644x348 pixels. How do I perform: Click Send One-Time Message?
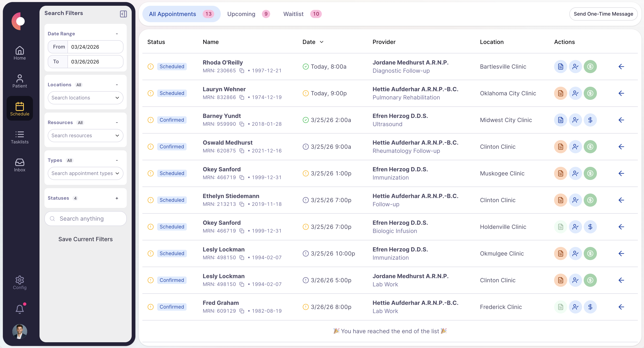tap(603, 14)
